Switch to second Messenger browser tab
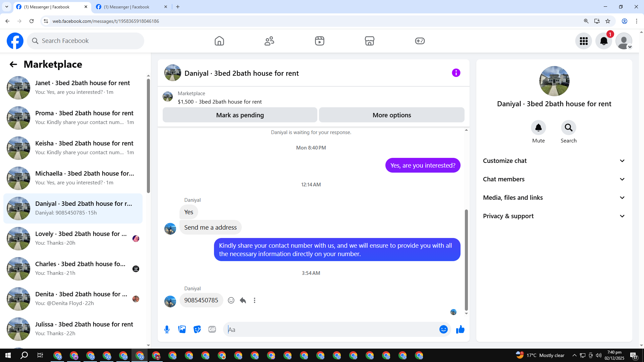Viewport: 644px width, 362px height. click(x=126, y=7)
